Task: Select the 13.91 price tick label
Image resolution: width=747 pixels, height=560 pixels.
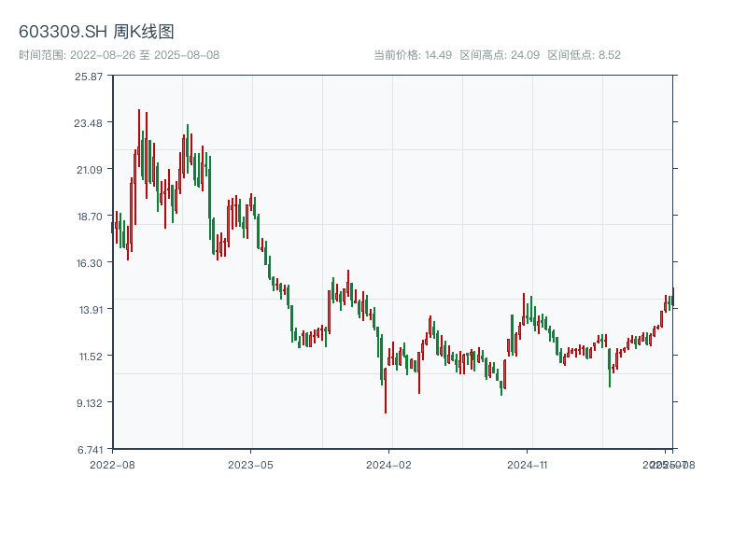Action: (89, 310)
